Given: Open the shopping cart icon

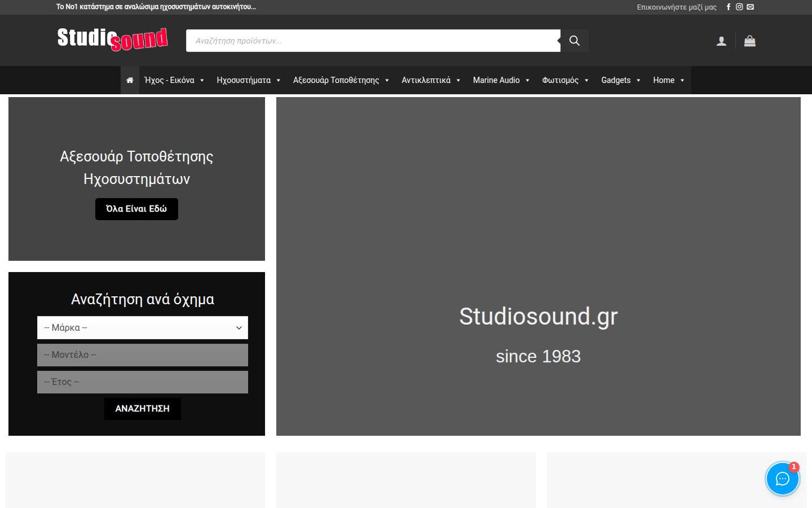Looking at the screenshot, I should click(x=749, y=41).
